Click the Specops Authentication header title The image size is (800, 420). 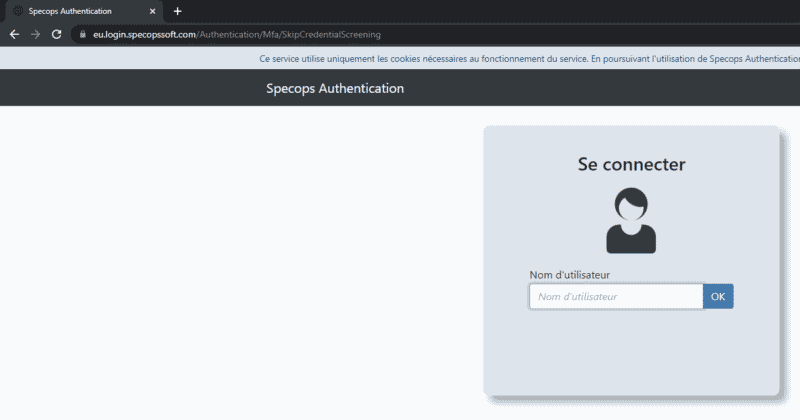[x=335, y=88]
